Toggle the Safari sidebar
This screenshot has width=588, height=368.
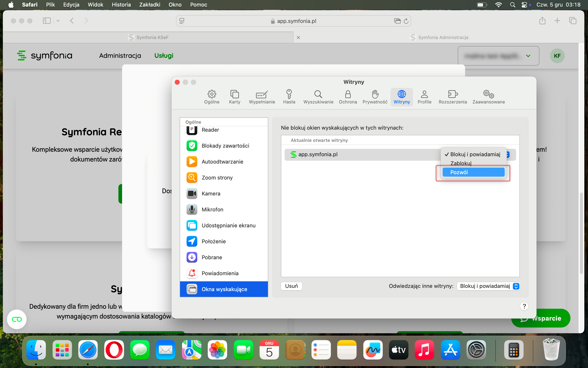tap(47, 21)
